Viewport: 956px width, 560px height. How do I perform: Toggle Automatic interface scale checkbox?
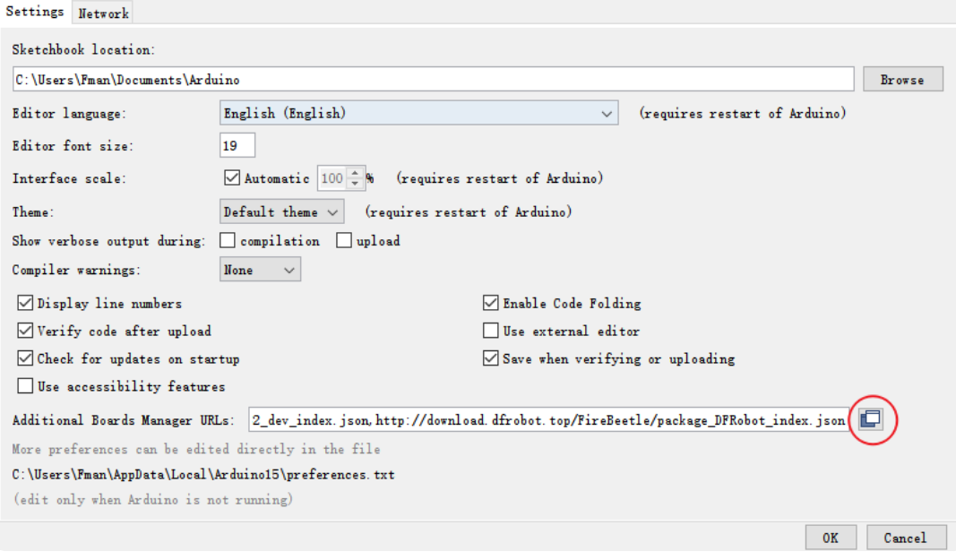pos(232,178)
